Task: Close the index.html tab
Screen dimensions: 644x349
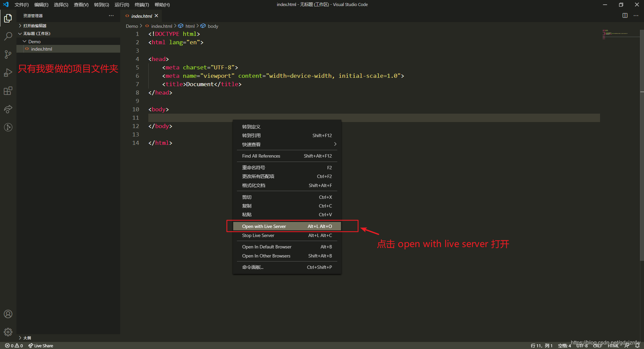Action: pos(156,16)
